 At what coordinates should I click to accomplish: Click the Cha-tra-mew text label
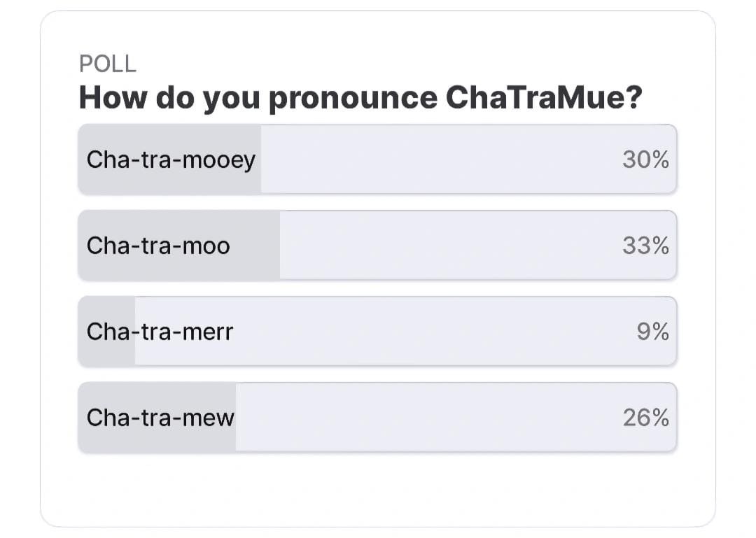pos(160,418)
